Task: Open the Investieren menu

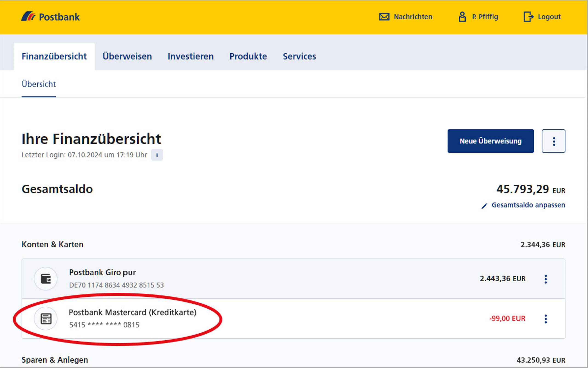Action: [x=191, y=57]
